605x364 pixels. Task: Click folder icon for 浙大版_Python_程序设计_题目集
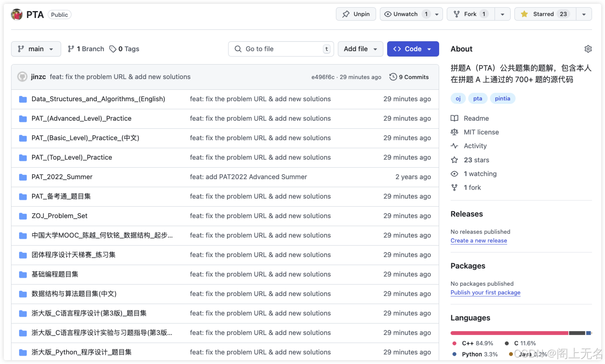(x=23, y=353)
